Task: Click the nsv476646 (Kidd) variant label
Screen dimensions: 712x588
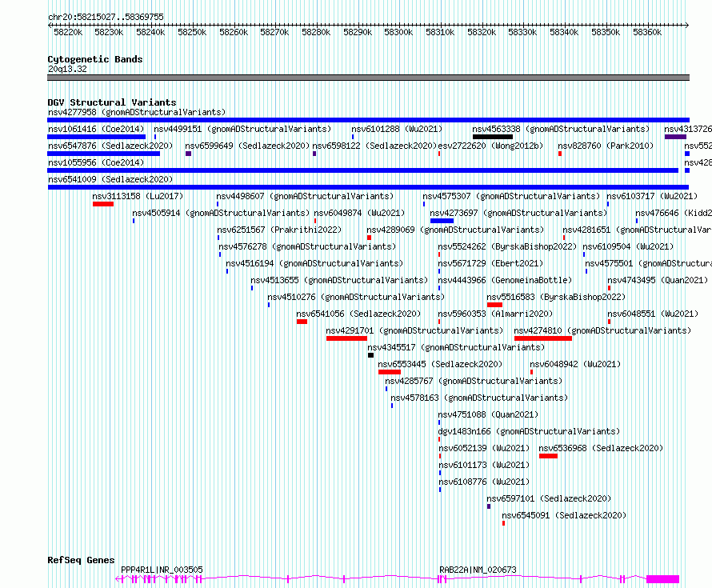Action: 674,213
